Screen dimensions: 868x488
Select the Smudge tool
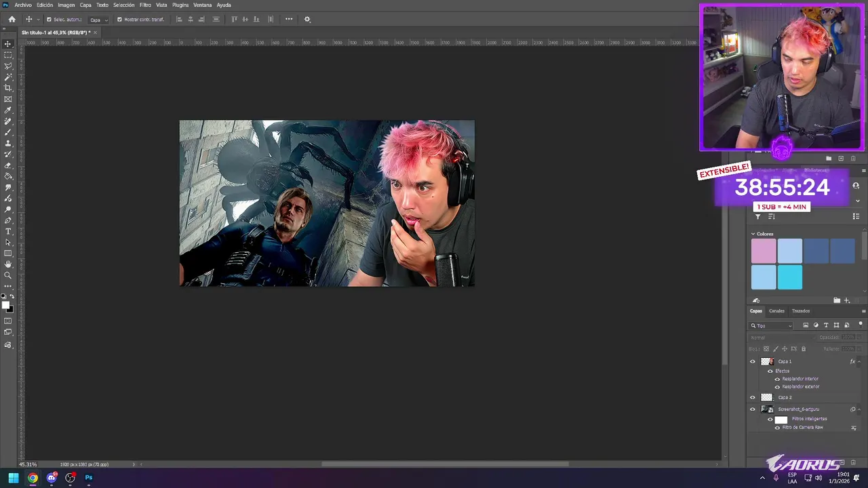[8, 187]
